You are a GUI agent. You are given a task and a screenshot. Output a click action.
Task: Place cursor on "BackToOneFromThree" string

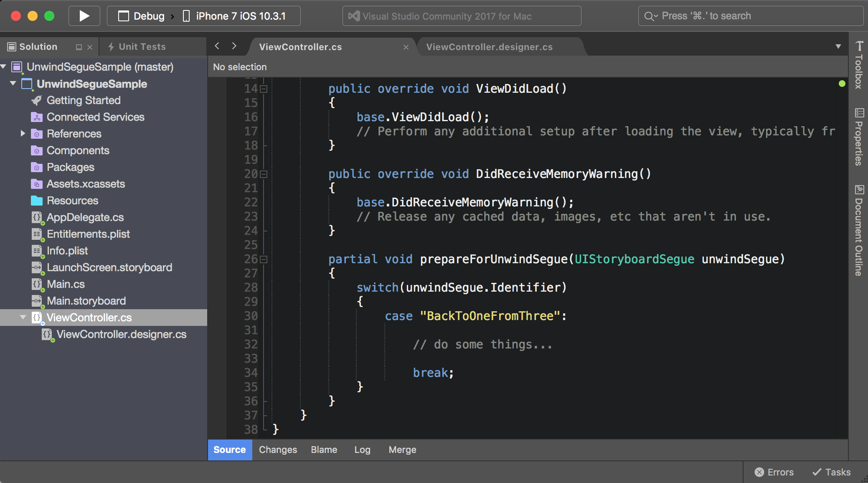(x=490, y=316)
